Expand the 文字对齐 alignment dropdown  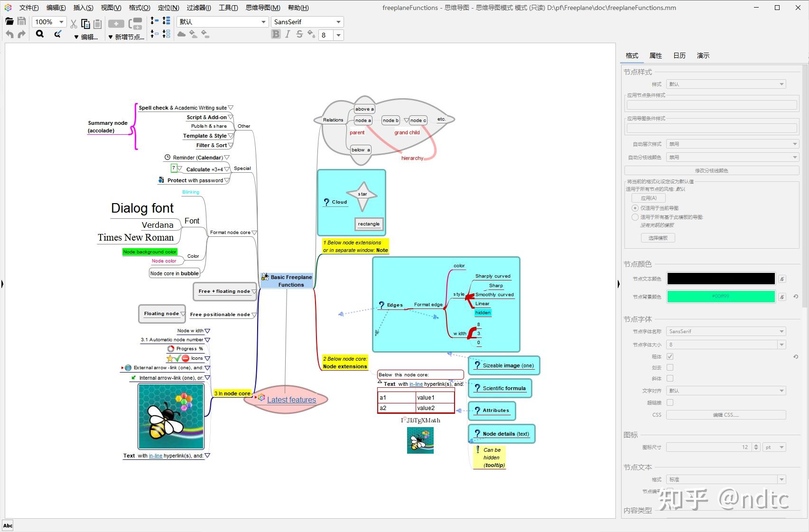[x=725, y=391]
